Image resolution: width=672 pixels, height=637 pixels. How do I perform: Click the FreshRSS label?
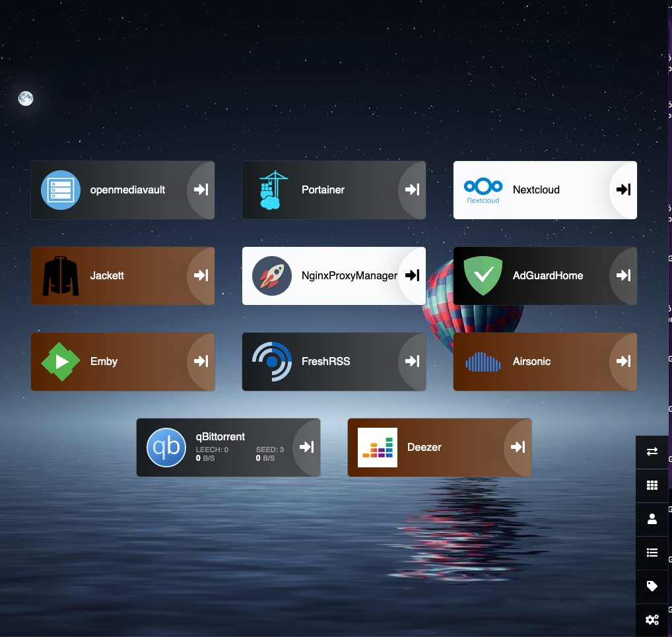(325, 361)
